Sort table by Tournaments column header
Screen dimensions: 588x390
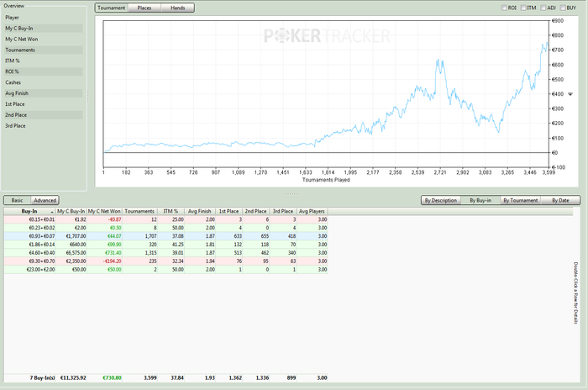click(x=139, y=211)
